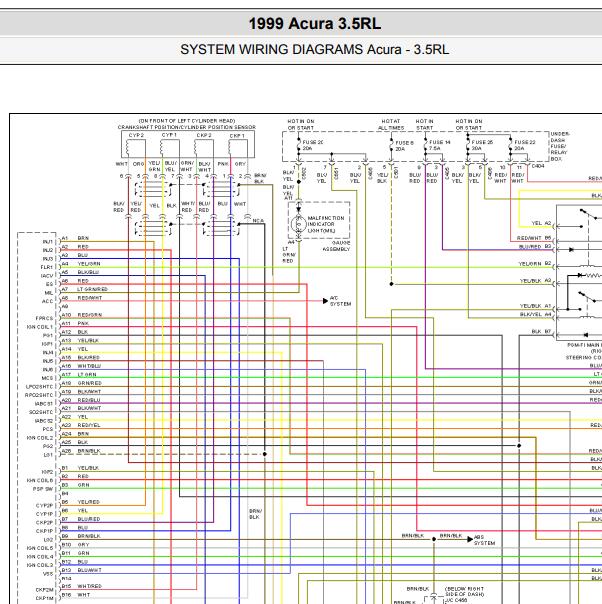
Task: Click the Gauge Assembly label
Action: tap(336, 246)
